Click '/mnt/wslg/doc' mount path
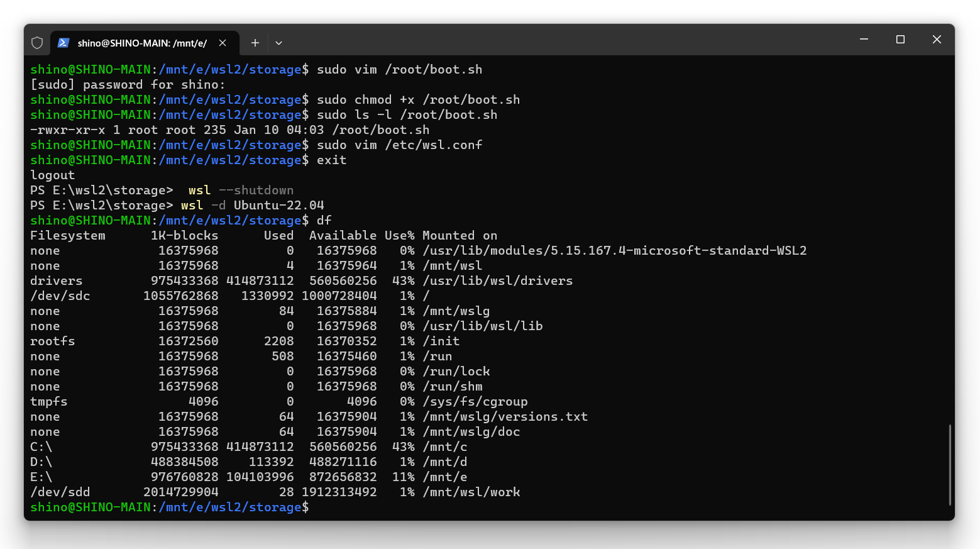 click(471, 432)
